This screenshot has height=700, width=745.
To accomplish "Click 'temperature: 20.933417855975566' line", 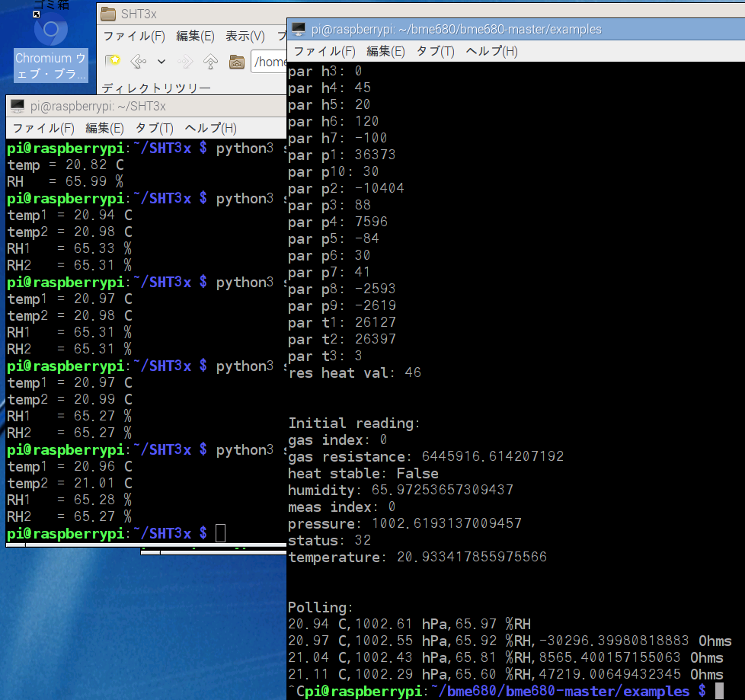I will point(417,557).
